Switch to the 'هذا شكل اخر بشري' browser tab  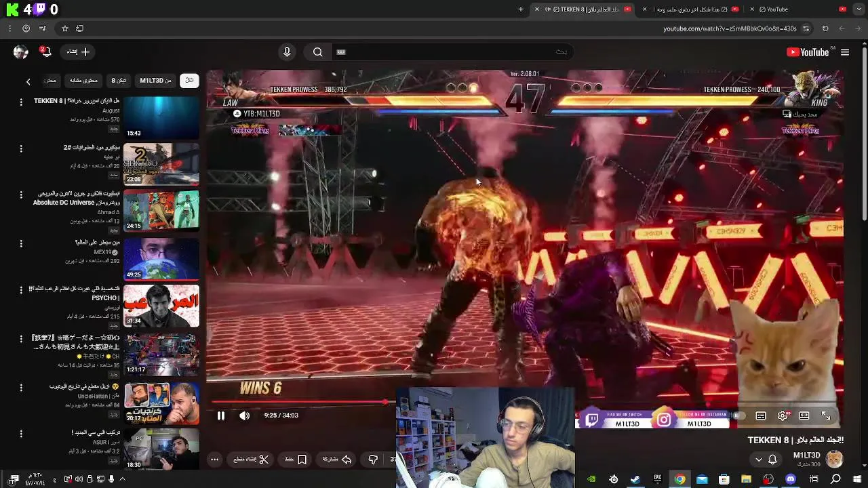coord(690,9)
